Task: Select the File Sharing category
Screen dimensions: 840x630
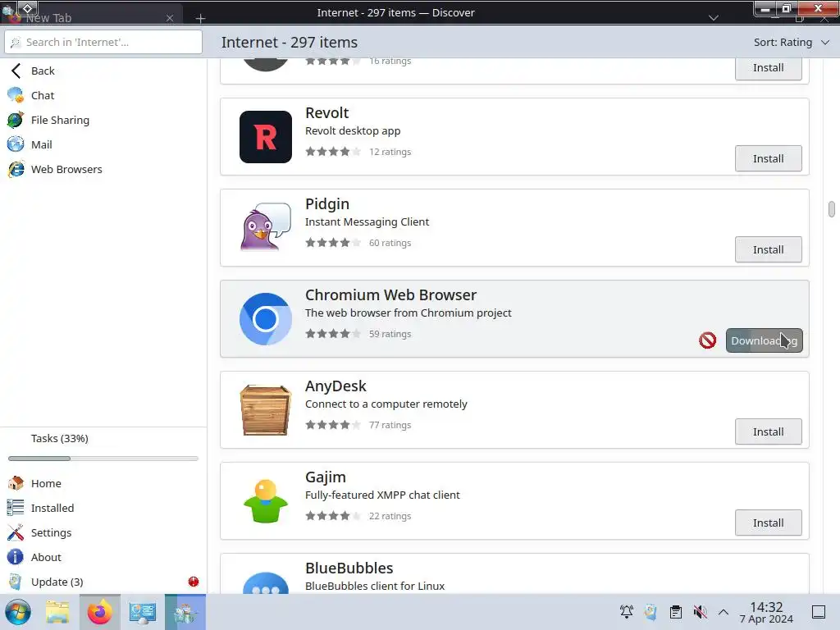Action: [x=103, y=120]
